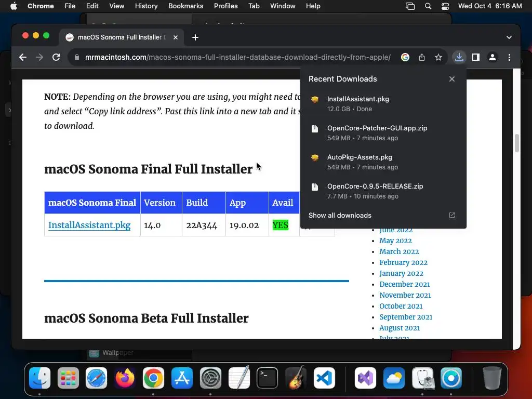
Task: Open App Store from the Dock
Action: tap(182, 378)
